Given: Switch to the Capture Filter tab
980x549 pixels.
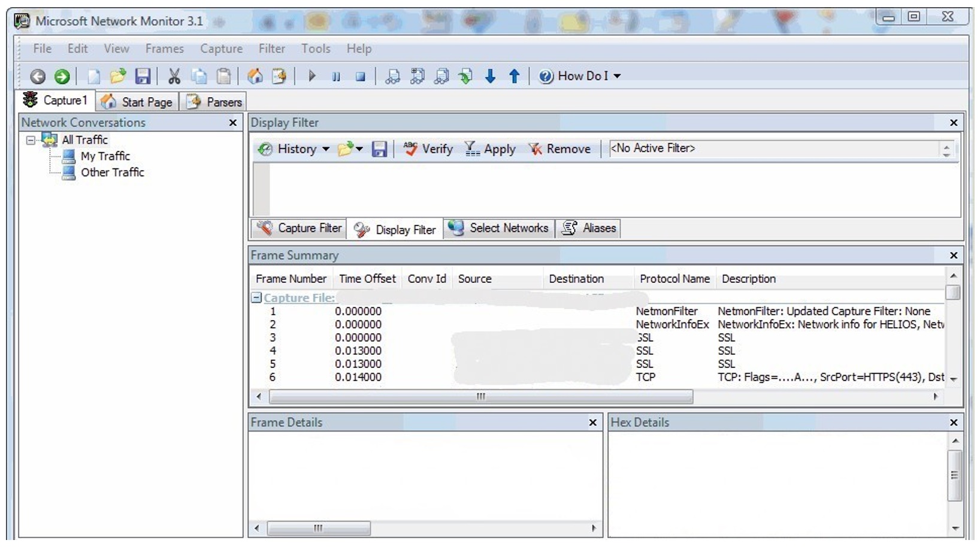Looking at the screenshot, I should pos(299,228).
